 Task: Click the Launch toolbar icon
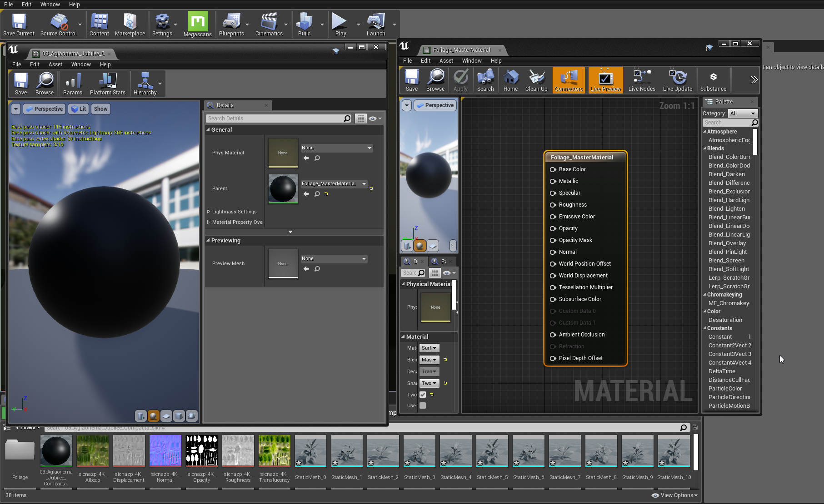376,25
